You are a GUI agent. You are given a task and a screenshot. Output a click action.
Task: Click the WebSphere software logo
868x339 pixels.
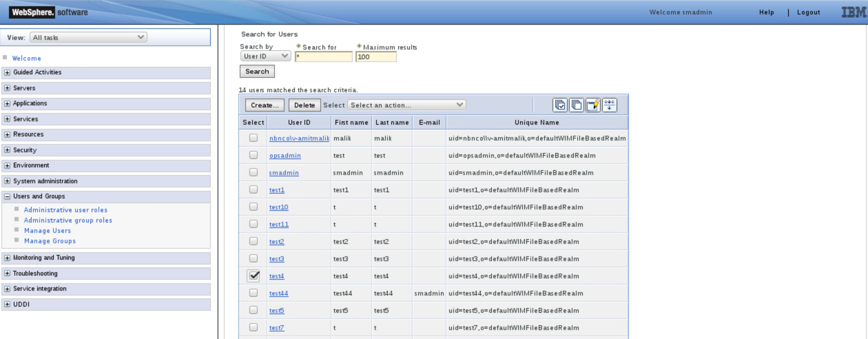click(x=49, y=12)
